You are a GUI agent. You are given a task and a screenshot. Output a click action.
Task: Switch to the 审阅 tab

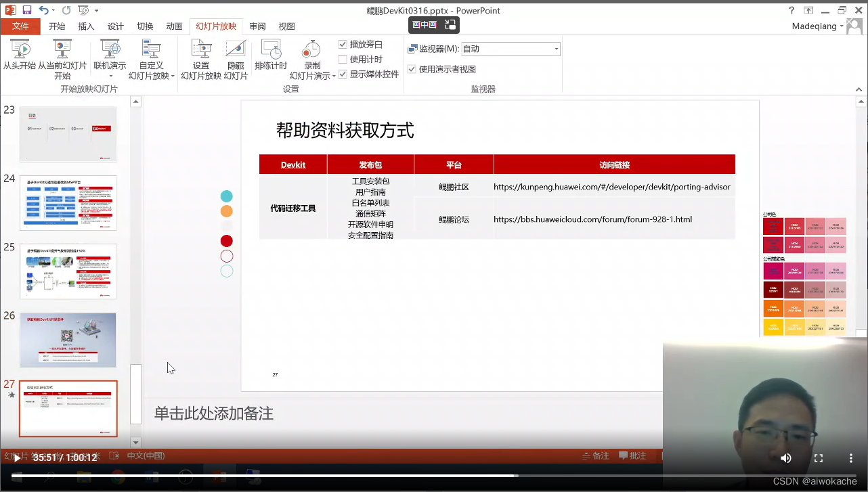257,26
